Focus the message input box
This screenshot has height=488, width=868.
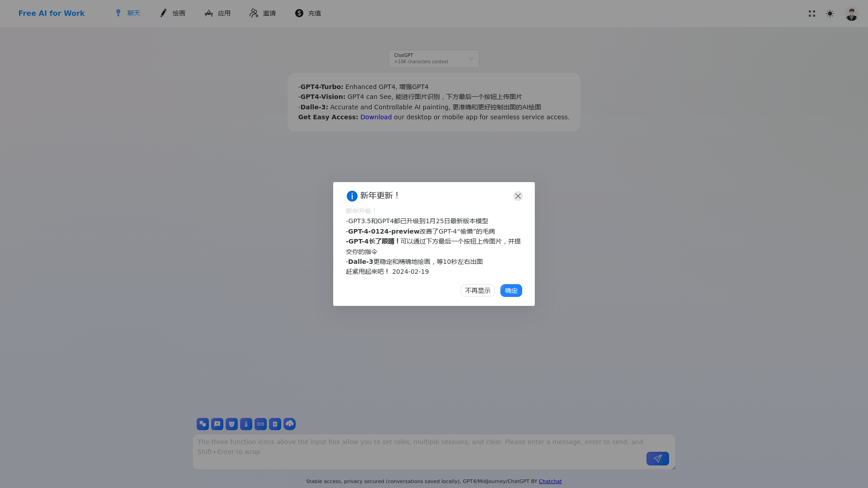(434, 452)
